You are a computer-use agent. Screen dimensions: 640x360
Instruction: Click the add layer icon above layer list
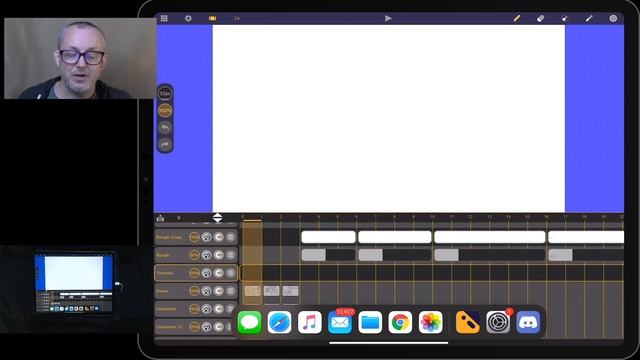160,218
